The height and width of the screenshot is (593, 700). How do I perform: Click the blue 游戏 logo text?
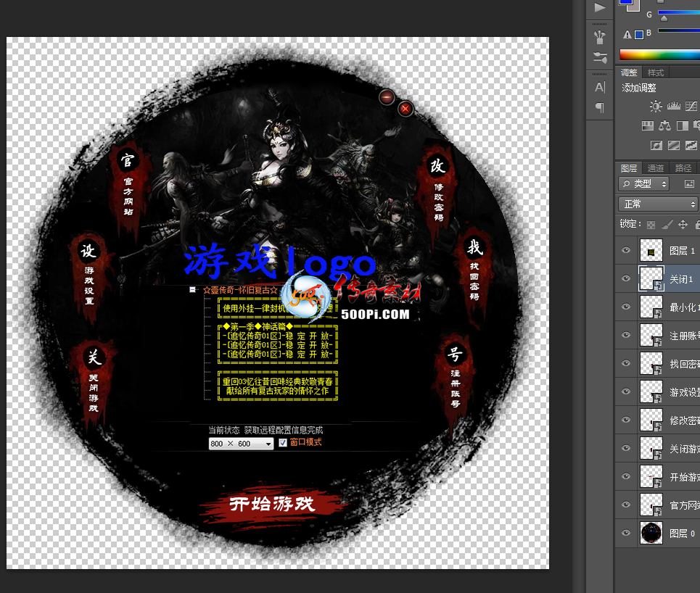tap(280, 261)
